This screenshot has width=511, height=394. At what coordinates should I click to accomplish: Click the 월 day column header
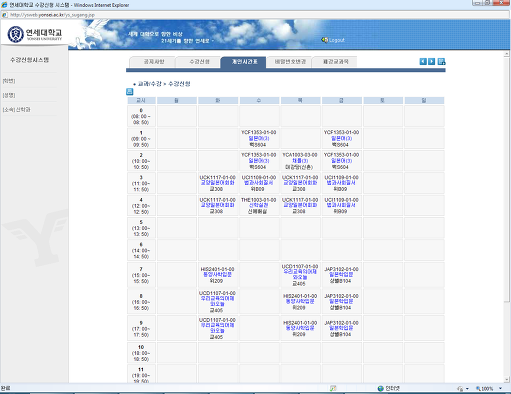pyautogui.click(x=177, y=100)
